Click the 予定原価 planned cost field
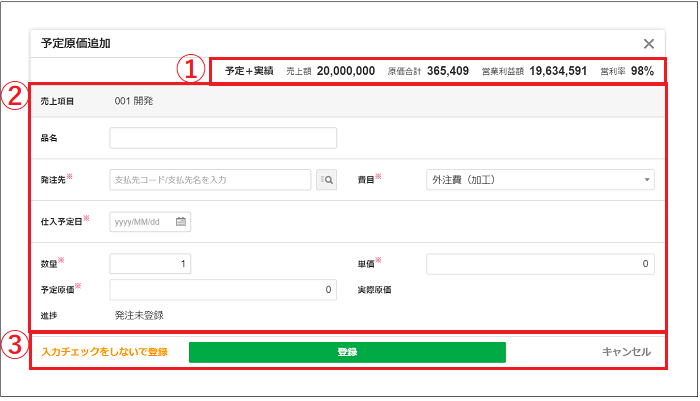The height and width of the screenshot is (401, 700). pos(223,290)
